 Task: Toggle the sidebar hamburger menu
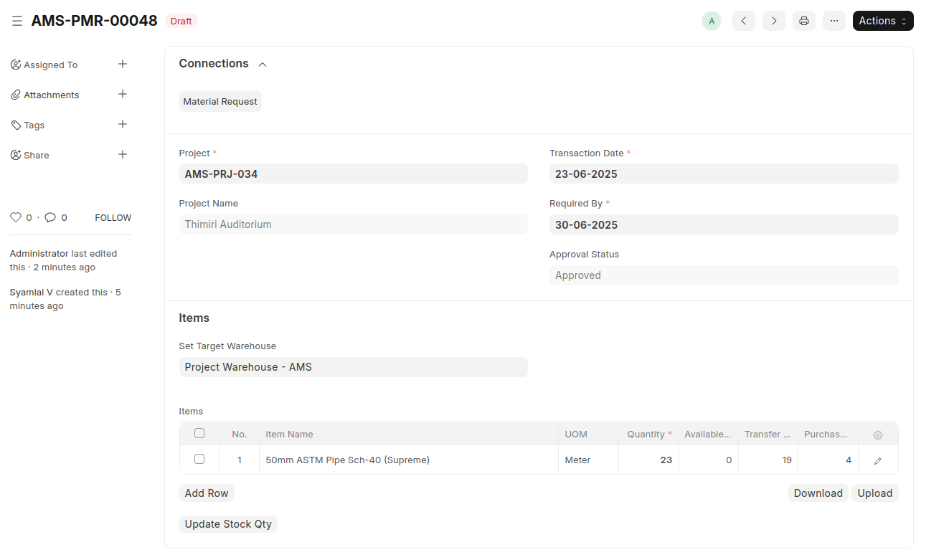pyautogui.click(x=17, y=22)
